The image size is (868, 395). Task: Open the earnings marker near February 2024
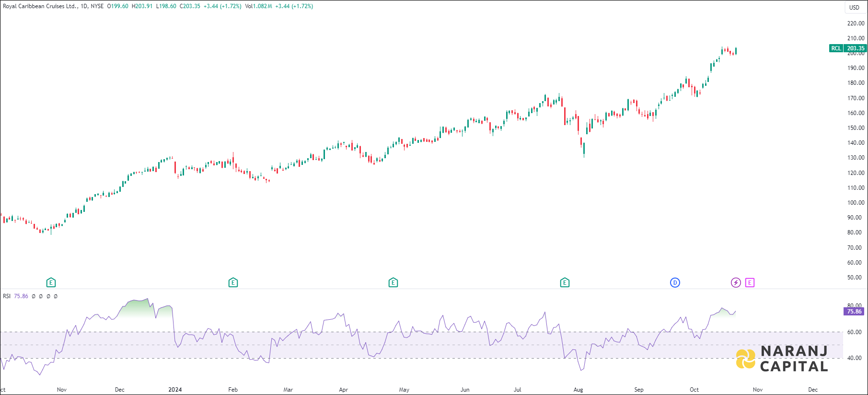coord(233,283)
